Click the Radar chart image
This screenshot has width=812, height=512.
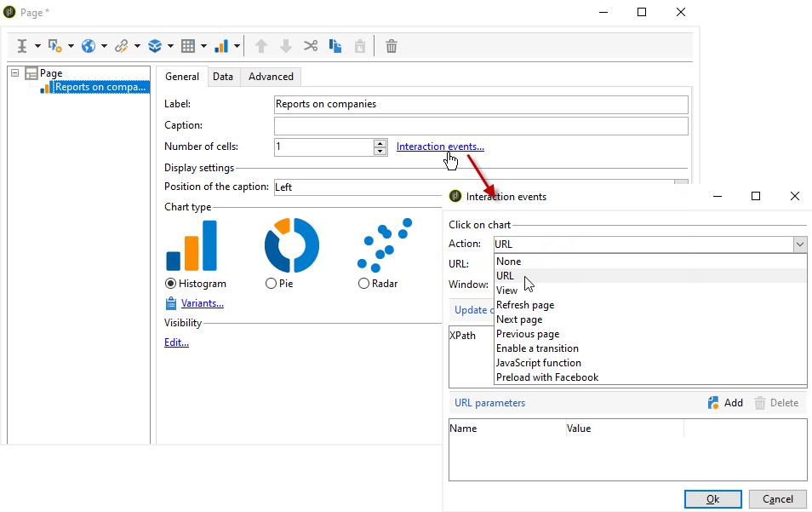pos(385,245)
